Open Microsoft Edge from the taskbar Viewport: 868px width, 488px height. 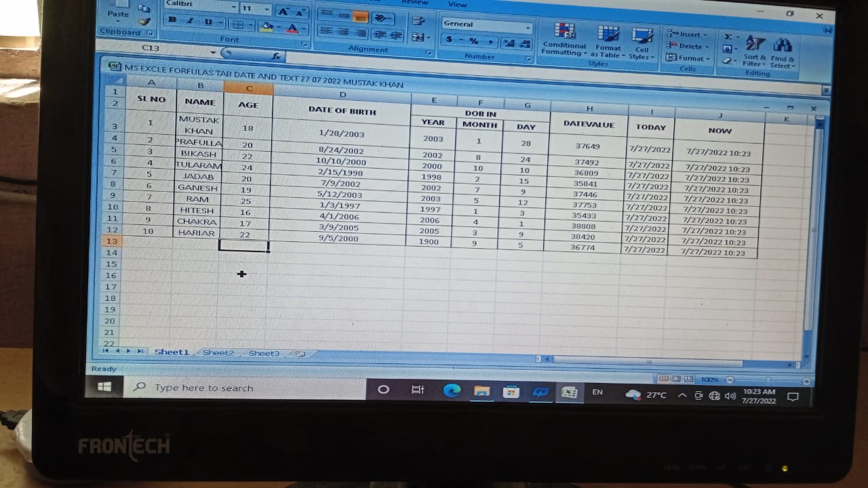click(452, 390)
